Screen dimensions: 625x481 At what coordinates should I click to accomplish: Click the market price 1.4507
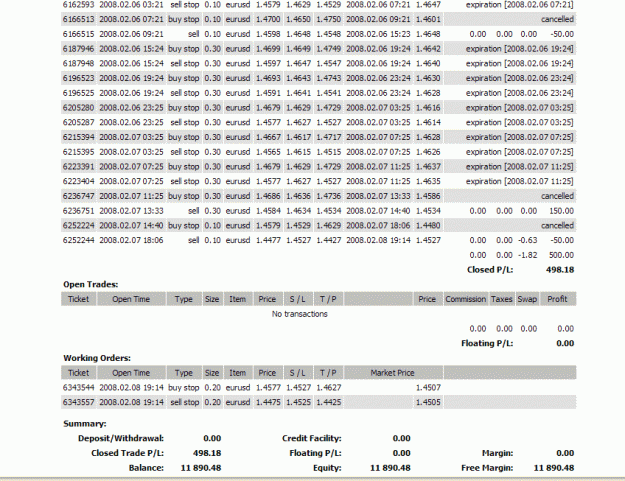[x=428, y=387]
